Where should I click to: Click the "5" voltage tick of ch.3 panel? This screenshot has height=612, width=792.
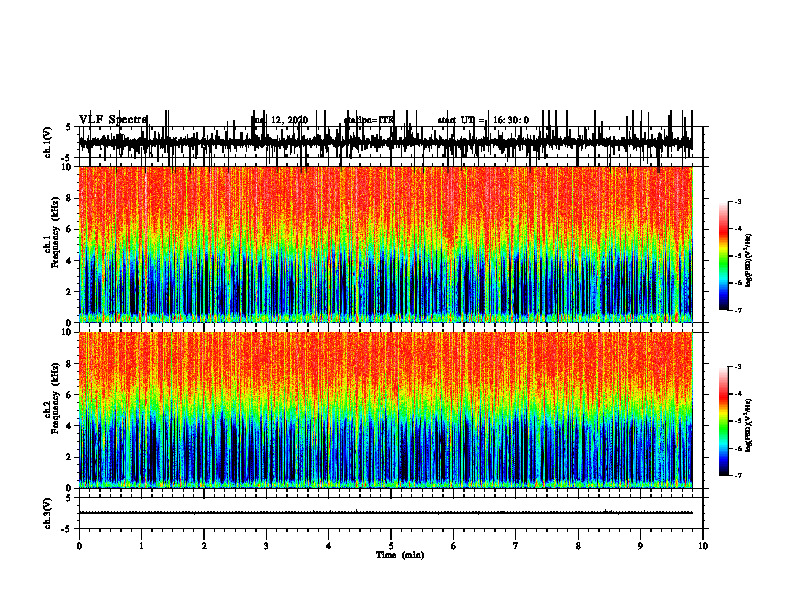point(68,498)
